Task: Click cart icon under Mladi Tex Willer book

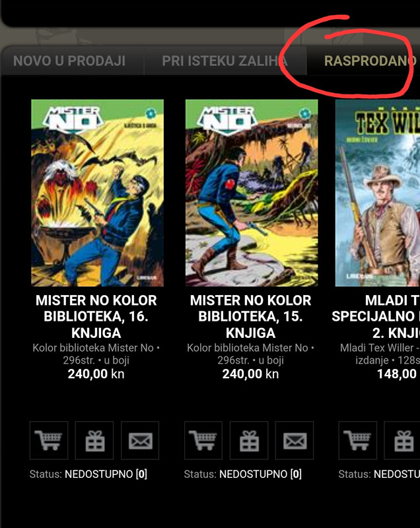Action: tap(358, 440)
